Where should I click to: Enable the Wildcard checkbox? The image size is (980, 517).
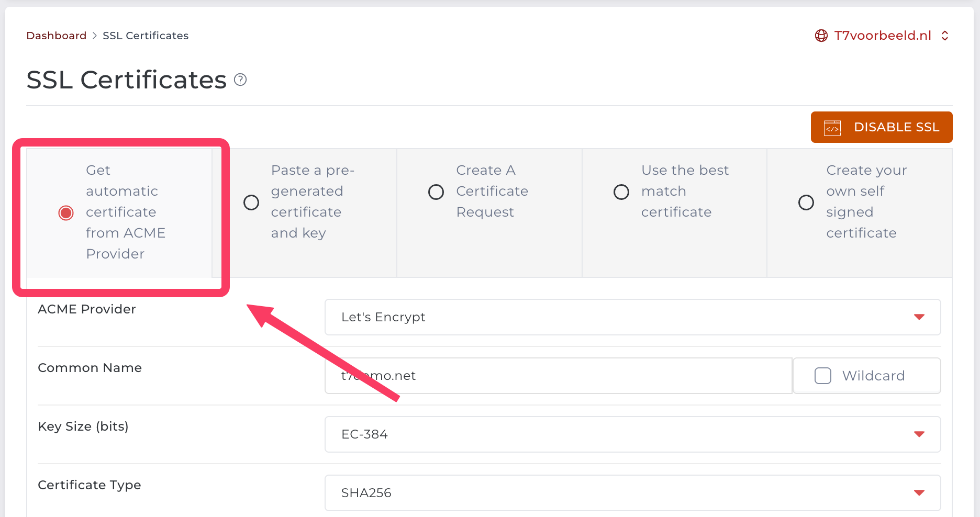823,376
